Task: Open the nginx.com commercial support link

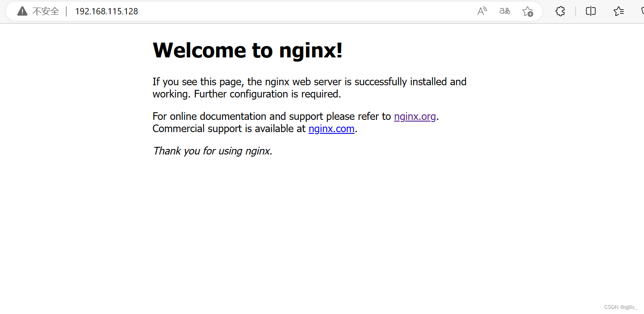Action: coord(331,129)
